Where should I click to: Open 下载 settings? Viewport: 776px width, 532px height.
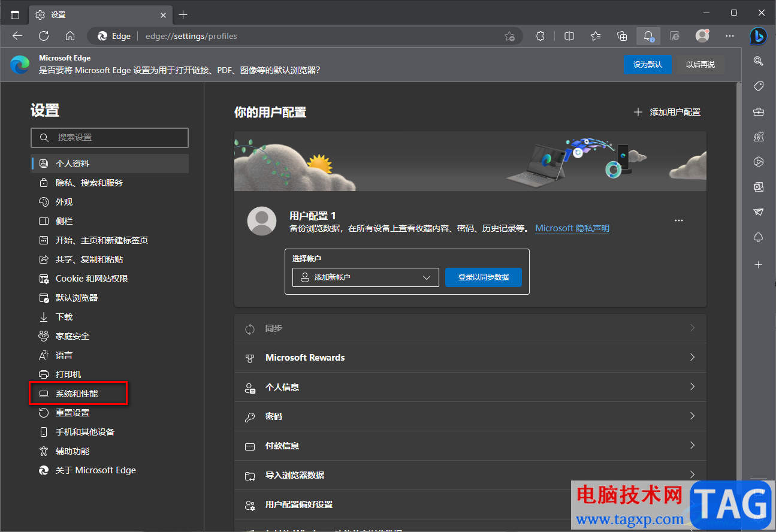(110, 317)
